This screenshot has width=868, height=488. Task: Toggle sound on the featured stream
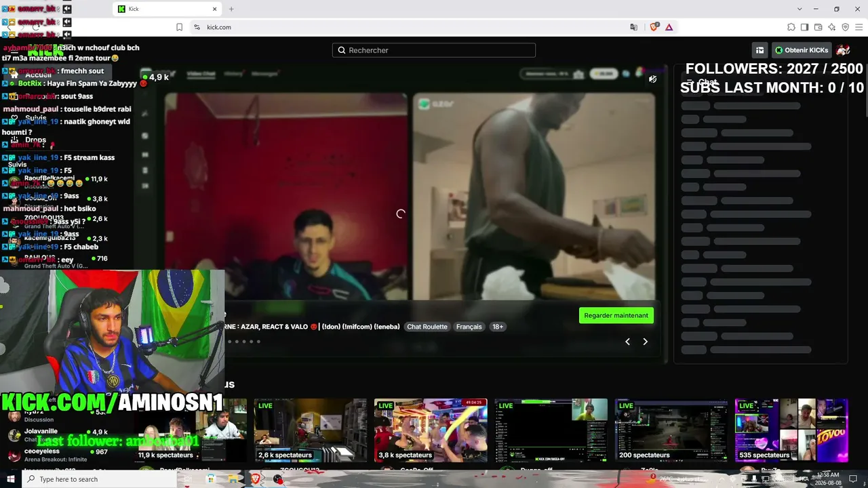coord(652,79)
